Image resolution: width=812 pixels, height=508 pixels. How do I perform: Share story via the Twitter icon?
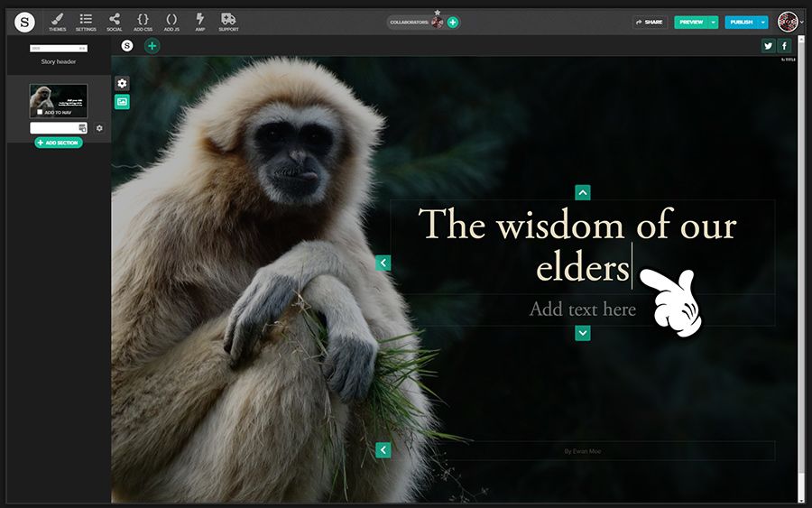coord(768,46)
